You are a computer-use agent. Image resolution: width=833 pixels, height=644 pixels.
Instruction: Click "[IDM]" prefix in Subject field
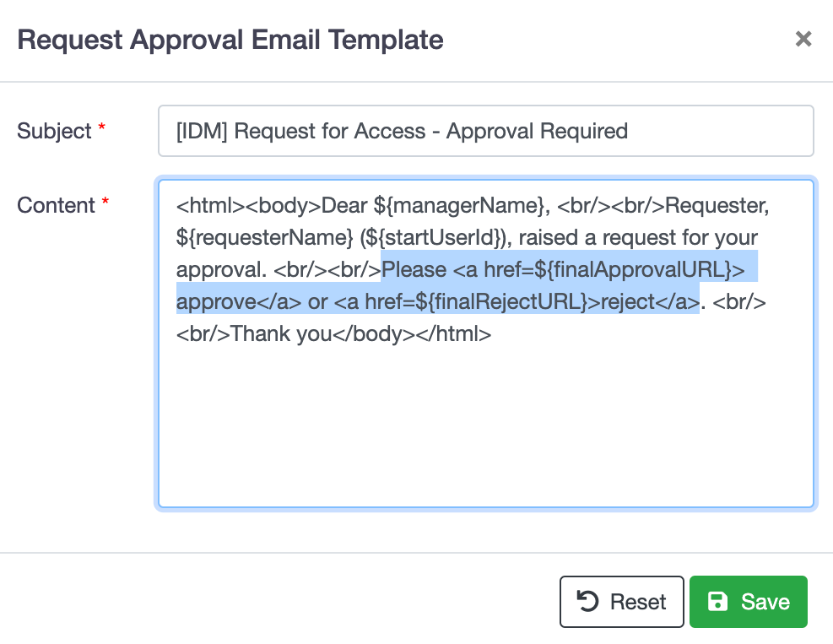pyautogui.click(x=202, y=131)
